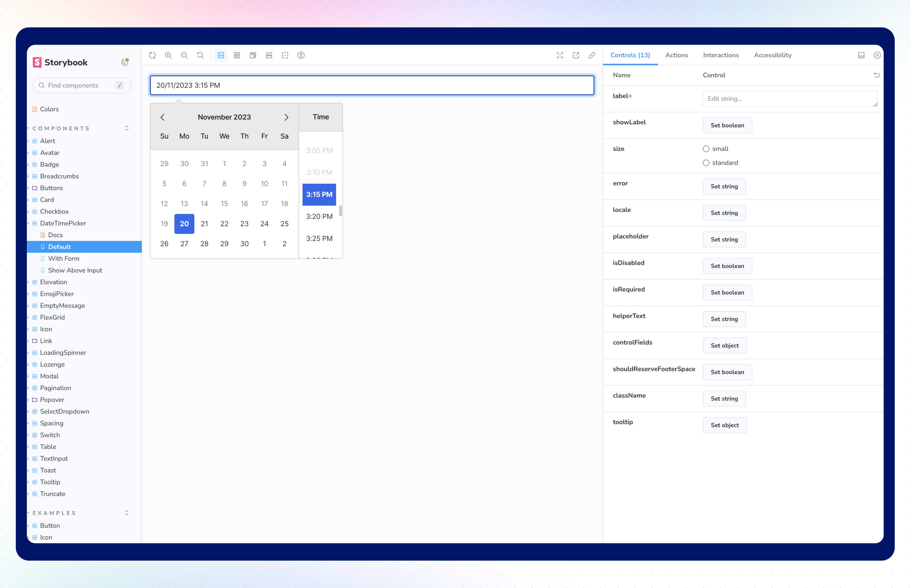
Task: Click the zoom in toolbar icon
Action: click(168, 55)
